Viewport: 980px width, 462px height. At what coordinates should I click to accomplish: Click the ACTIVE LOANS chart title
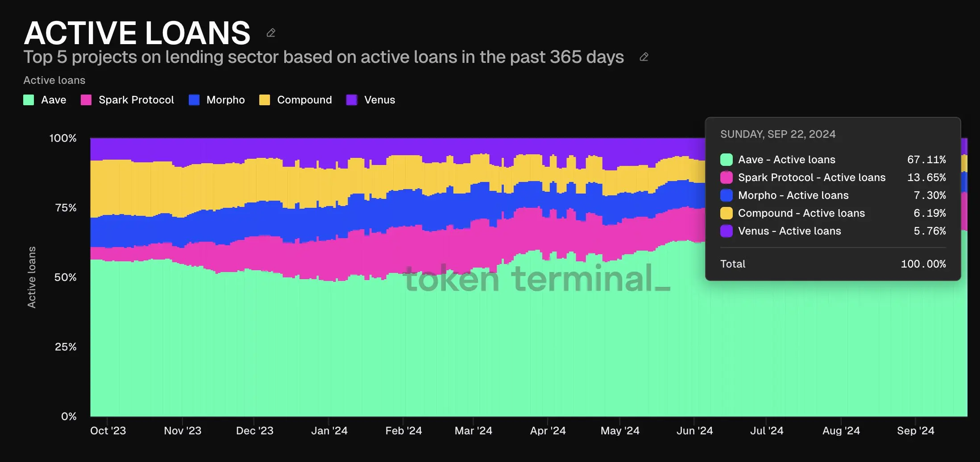pyautogui.click(x=137, y=33)
